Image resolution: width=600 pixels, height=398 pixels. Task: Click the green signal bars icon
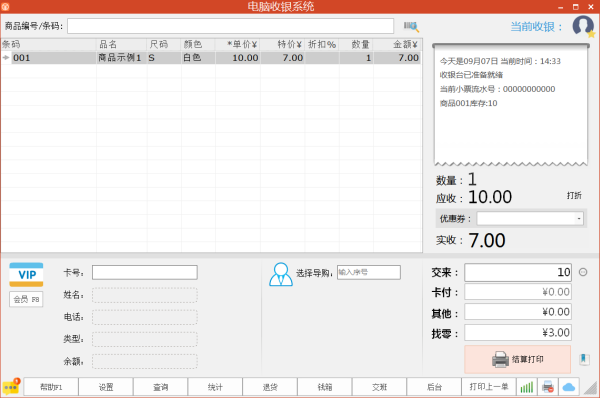(x=527, y=387)
